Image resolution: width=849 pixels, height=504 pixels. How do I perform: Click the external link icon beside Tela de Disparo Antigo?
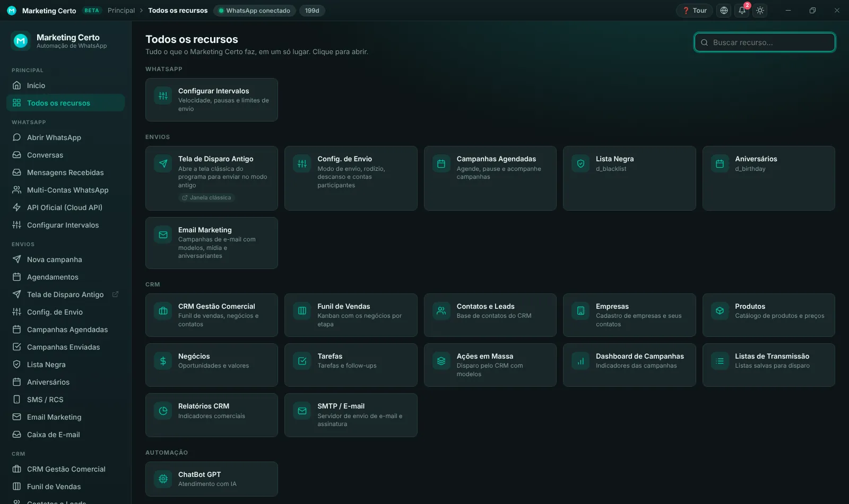pos(115,294)
